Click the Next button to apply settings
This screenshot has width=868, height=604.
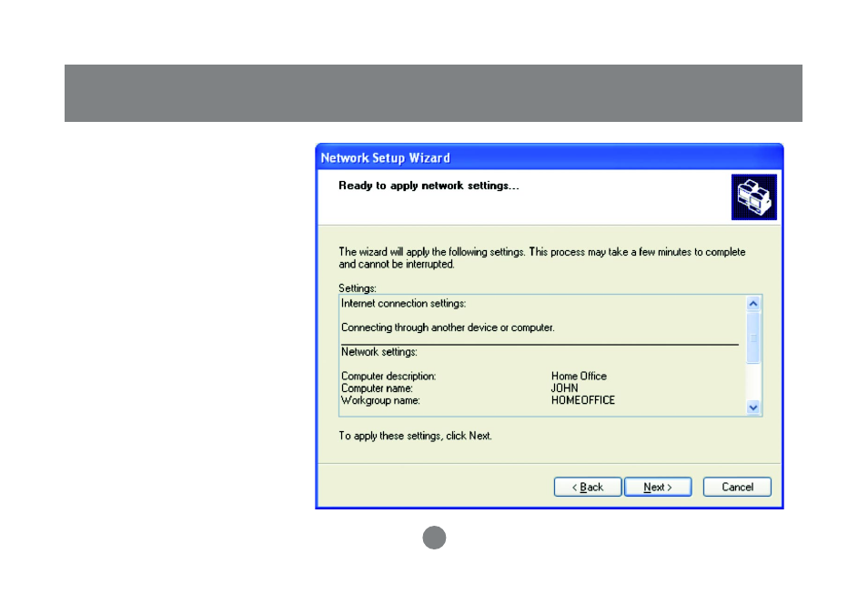[x=658, y=488]
